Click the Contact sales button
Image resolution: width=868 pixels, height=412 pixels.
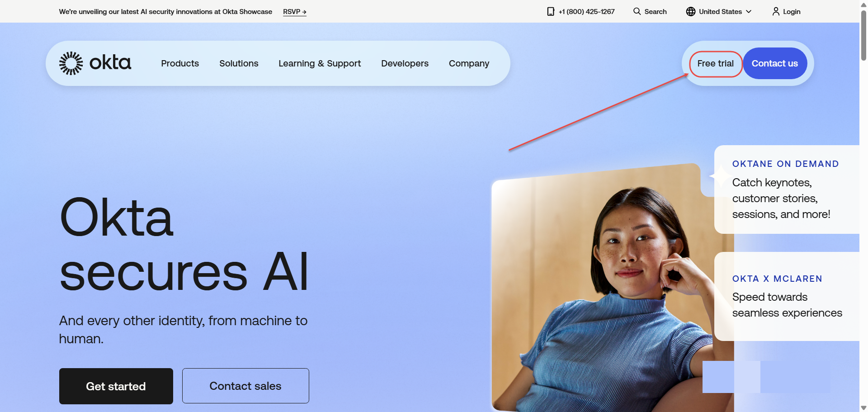[245, 386]
